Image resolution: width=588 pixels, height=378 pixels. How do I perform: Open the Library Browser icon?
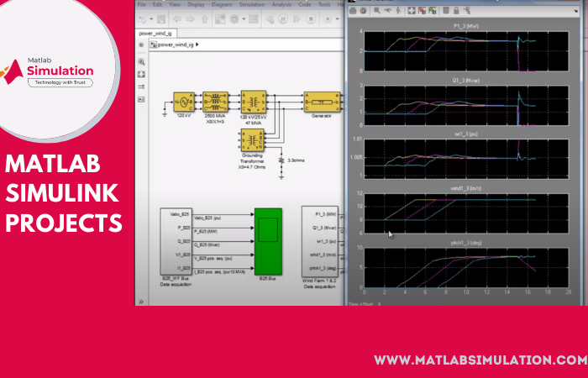tap(220, 19)
